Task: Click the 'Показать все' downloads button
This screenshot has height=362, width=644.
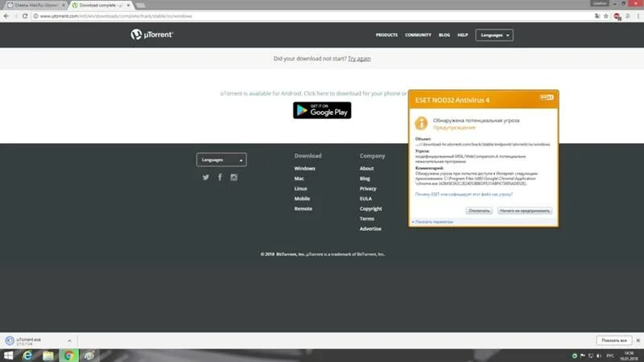Action: coord(614,340)
